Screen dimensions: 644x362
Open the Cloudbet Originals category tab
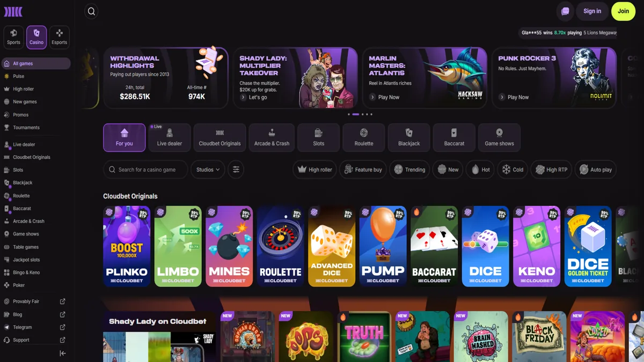[220, 137]
